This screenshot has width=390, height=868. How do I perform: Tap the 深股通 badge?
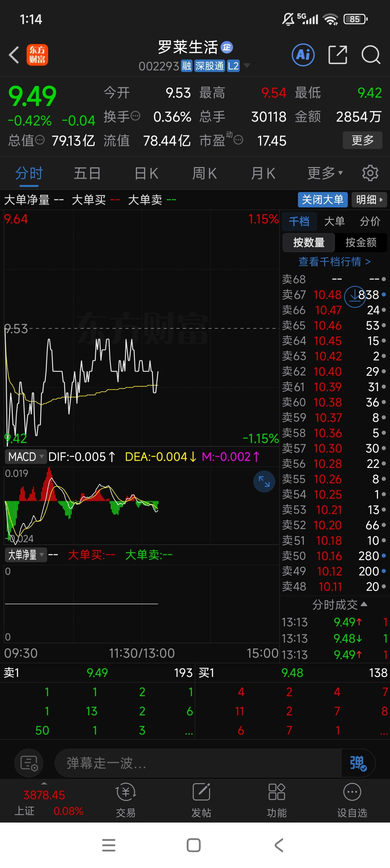tap(209, 66)
